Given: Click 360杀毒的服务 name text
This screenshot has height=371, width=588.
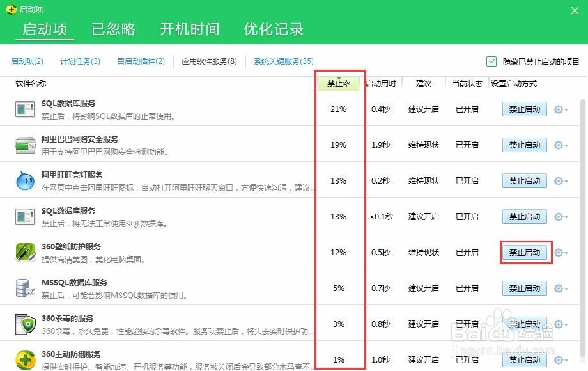Looking at the screenshot, I should click(x=68, y=319).
